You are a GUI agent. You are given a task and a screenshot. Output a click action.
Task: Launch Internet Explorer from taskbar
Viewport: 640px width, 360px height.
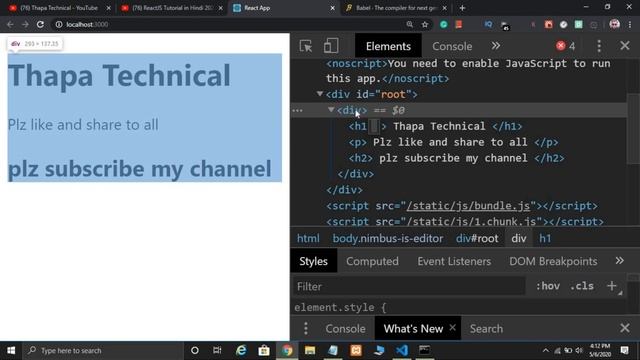click(x=241, y=350)
